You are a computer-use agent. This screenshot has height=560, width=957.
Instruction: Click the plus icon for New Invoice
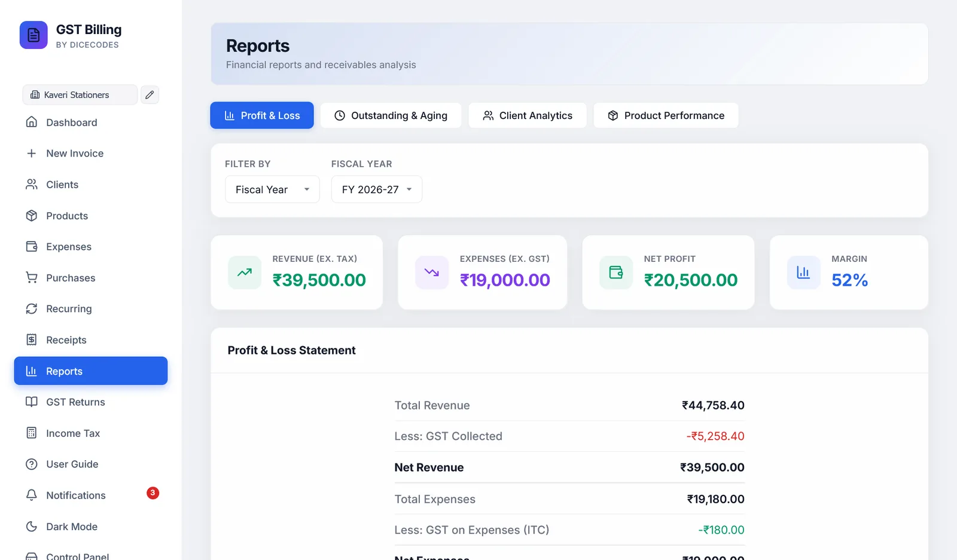coord(32,153)
